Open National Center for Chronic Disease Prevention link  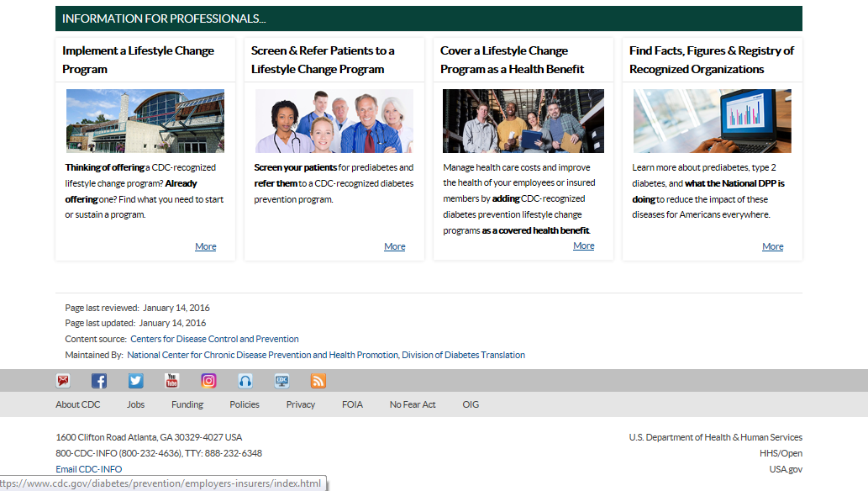click(262, 355)
